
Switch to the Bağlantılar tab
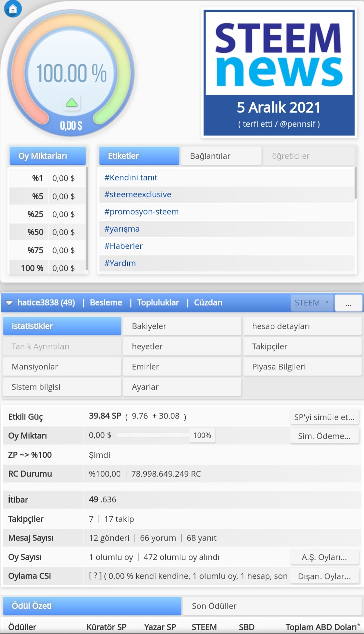tap(221, 156)
